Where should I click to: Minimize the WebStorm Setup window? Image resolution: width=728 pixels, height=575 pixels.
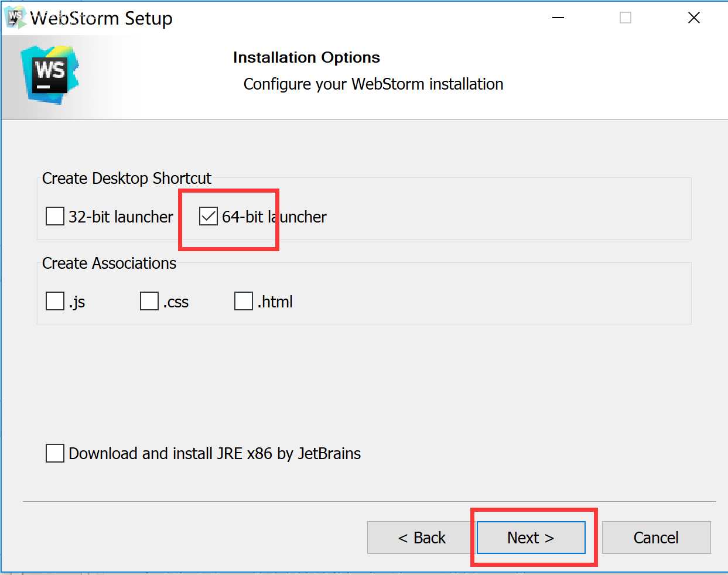click(558, 18)
